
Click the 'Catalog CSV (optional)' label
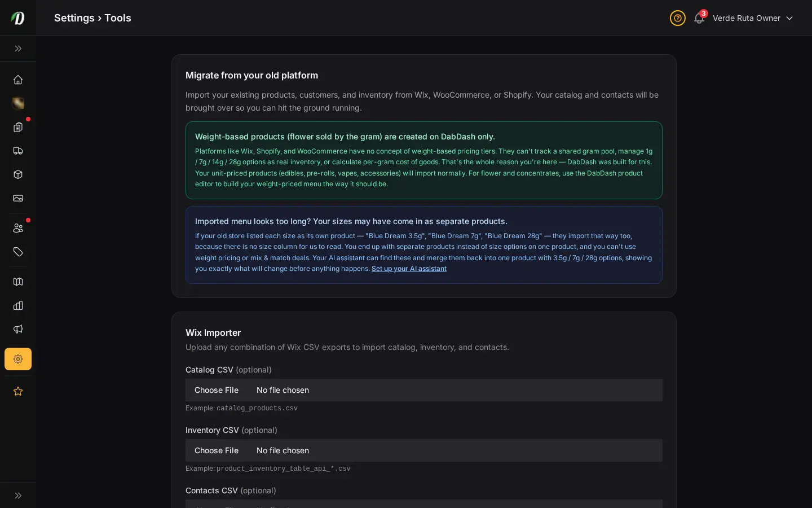[x=228, y=370]
